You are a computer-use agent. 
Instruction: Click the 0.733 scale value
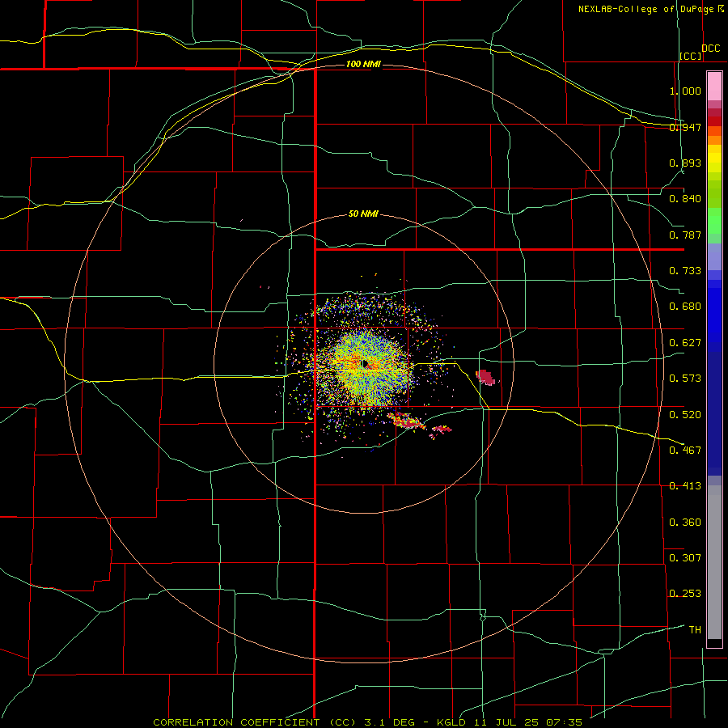click(685, 271)
